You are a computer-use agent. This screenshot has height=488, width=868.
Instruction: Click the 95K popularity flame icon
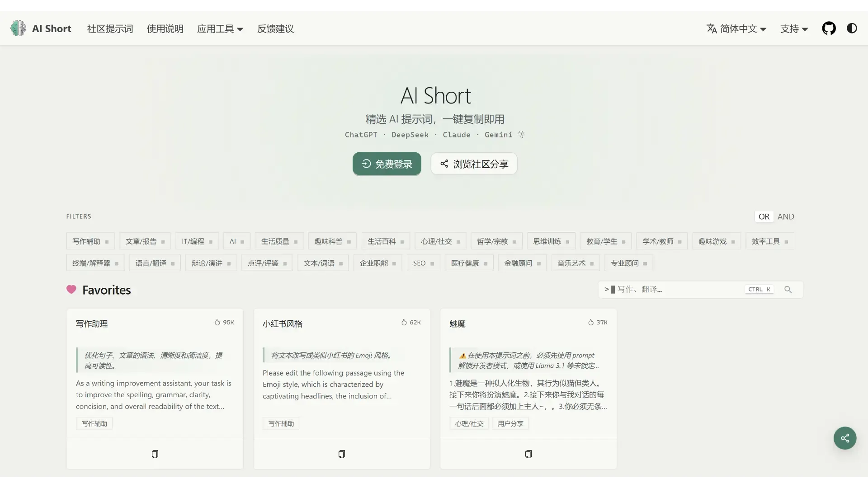coord(217,323)
